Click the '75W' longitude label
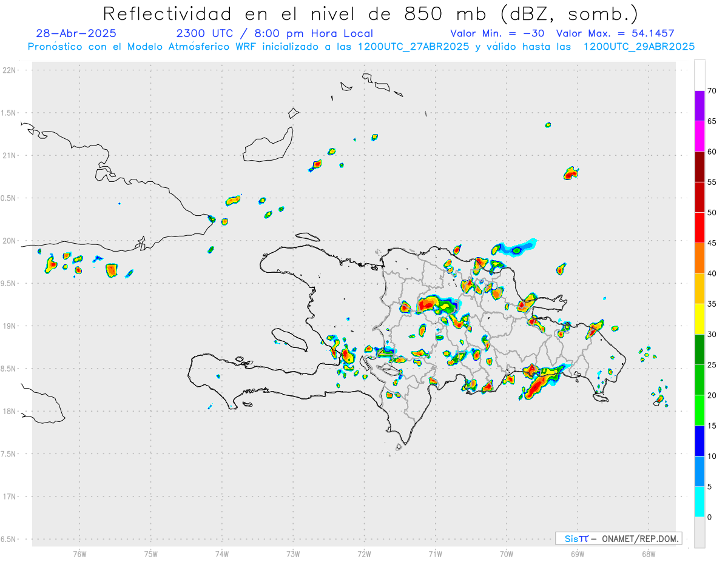 point(151,554)
